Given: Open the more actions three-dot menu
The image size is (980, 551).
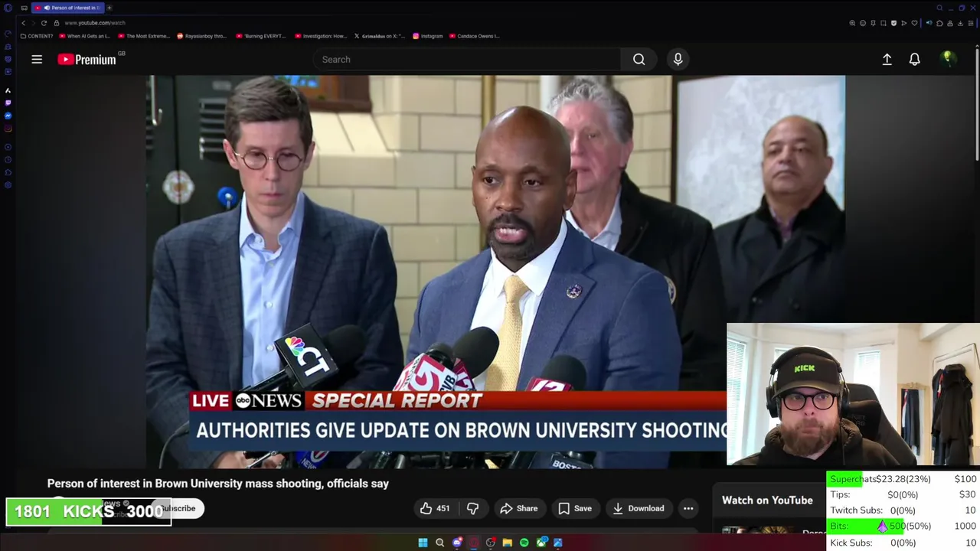Looking at the screenshot, I should (688, 508).
